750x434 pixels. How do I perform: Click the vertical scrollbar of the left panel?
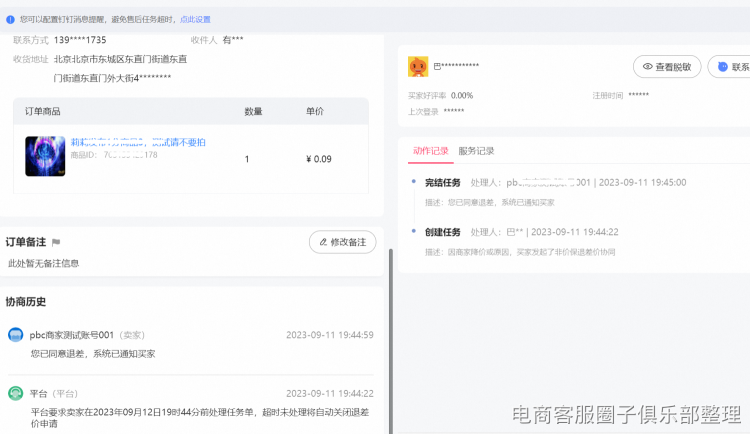[x=391, y=341]
